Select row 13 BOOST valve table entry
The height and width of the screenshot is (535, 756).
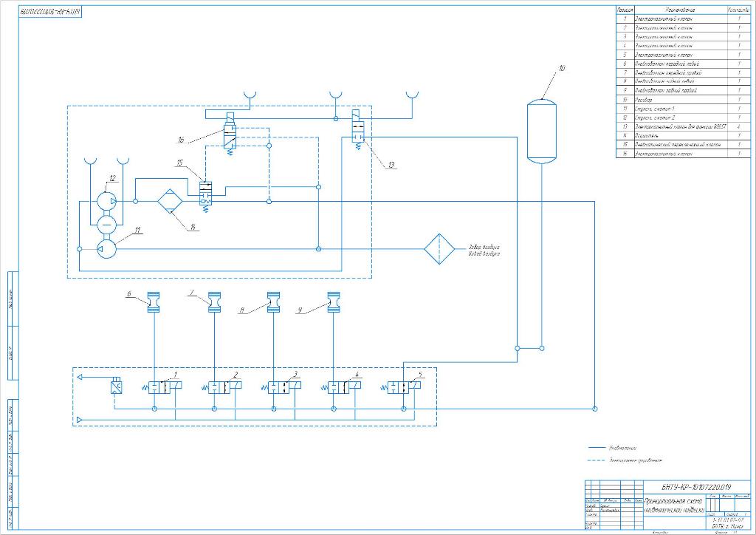click(683, 126)
